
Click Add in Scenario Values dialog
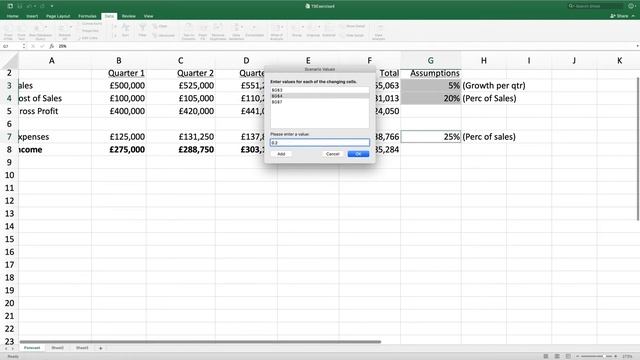[x=281, y=154]
